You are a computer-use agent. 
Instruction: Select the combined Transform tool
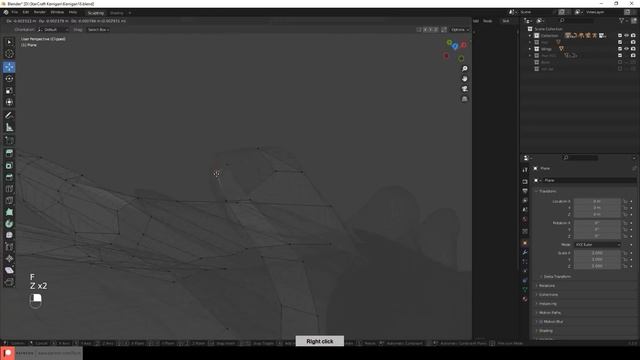(9, 102)
